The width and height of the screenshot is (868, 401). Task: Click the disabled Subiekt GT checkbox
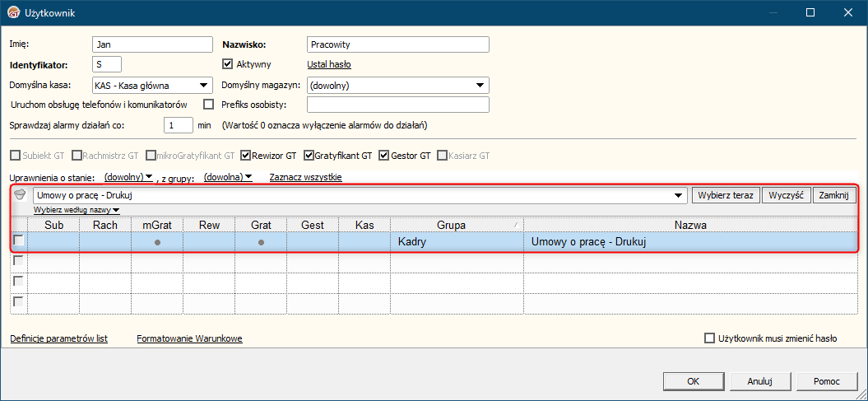tap(16, 156)
